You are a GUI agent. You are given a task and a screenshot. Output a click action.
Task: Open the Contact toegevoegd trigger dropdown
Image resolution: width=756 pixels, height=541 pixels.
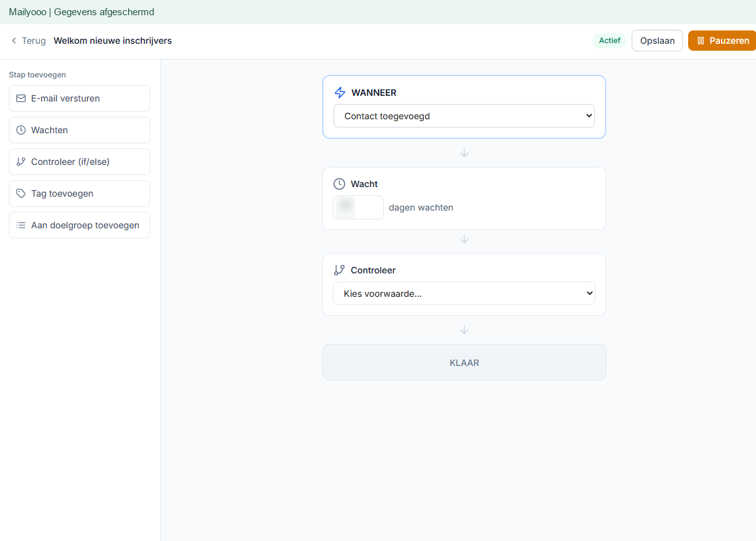click(464, 115)
